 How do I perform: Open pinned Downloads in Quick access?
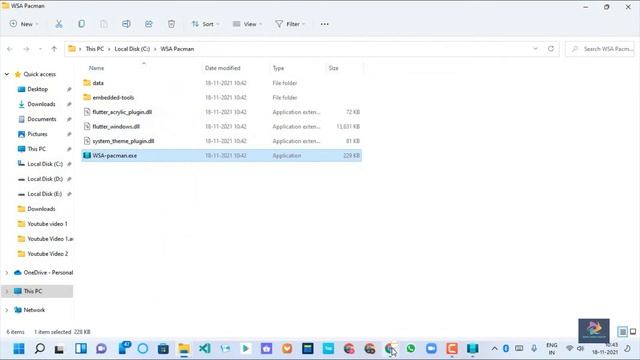41,104
